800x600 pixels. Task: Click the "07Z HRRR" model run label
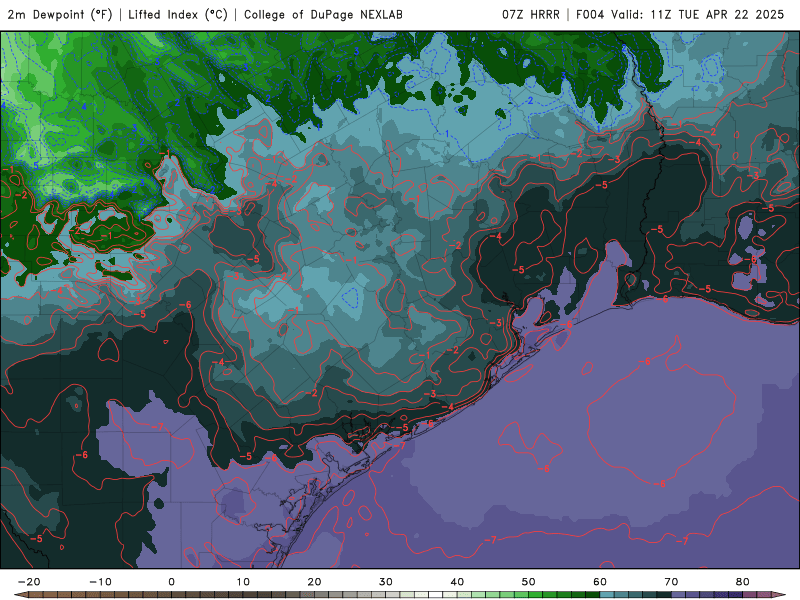click(531, 14)
